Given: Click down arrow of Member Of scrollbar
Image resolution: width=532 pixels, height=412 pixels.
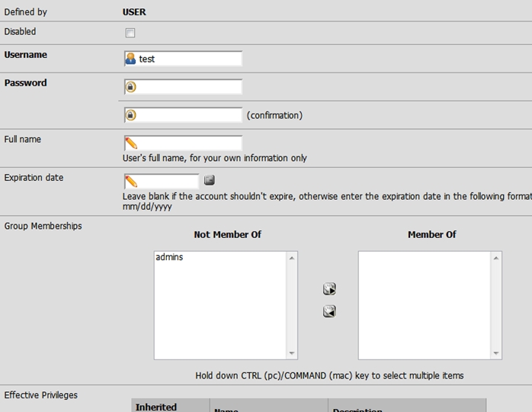Looking at the screenshot, I should click(x=496, y=353).
